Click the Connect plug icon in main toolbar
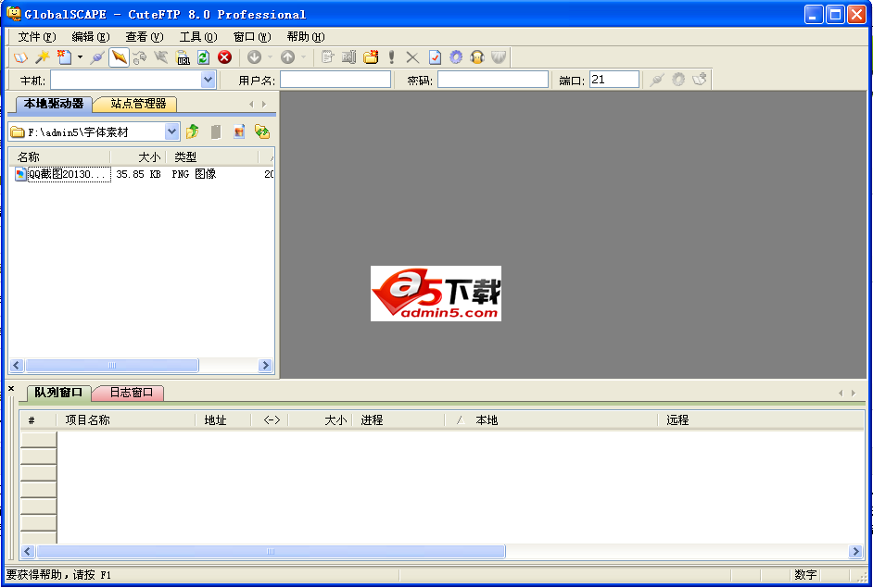 tap(97, 57)
